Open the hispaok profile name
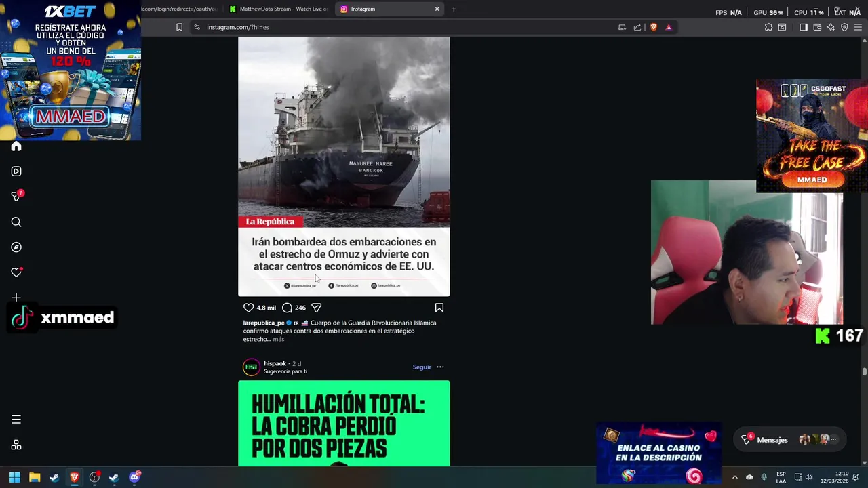868x488 pixels. 275,363
